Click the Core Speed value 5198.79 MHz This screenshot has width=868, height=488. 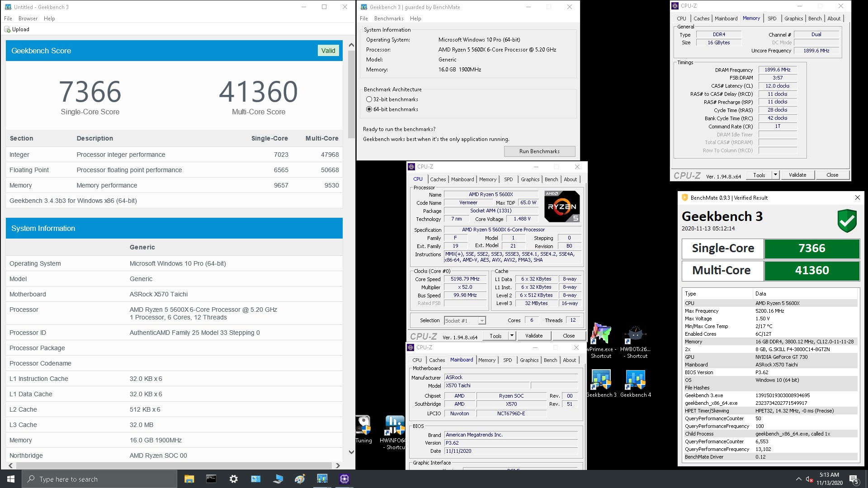coord(465,279)
